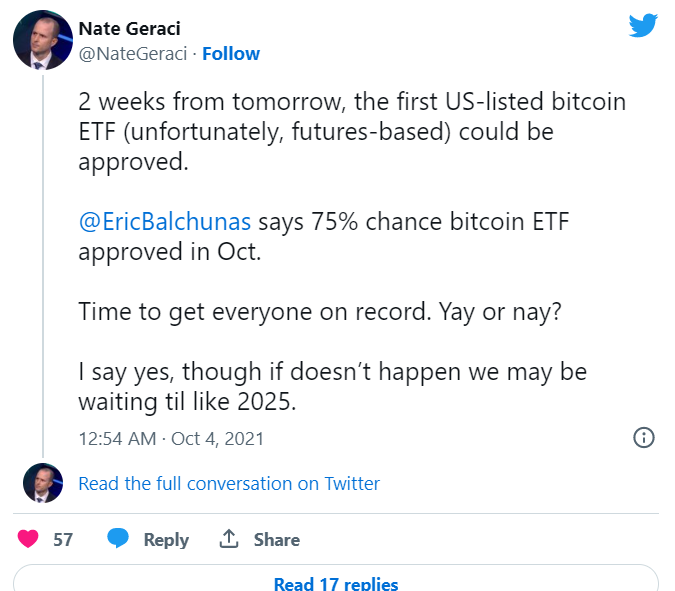The height and width of the screenshot is (591, 675).
Task: Open Nate Geraci's large profile avatar
Action: 42,43
